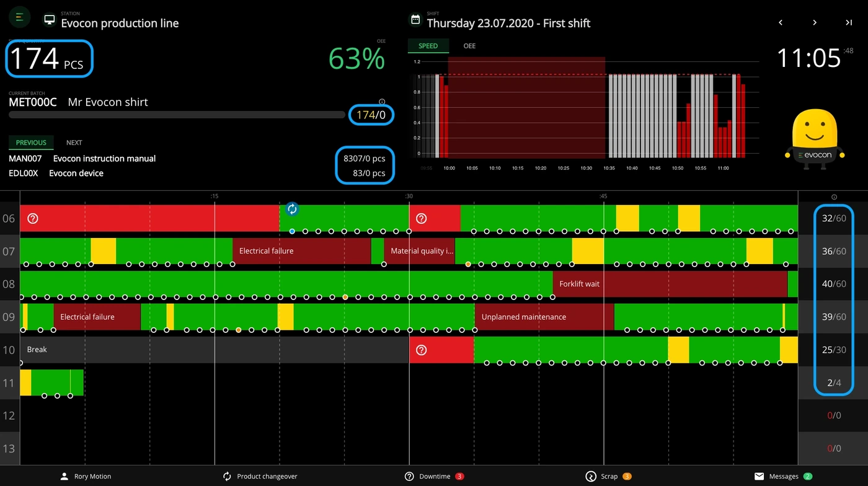This screenshot has height=486, width=868.
Task: Click the product changeover marker in hour 06
Action: coord(292,209)
